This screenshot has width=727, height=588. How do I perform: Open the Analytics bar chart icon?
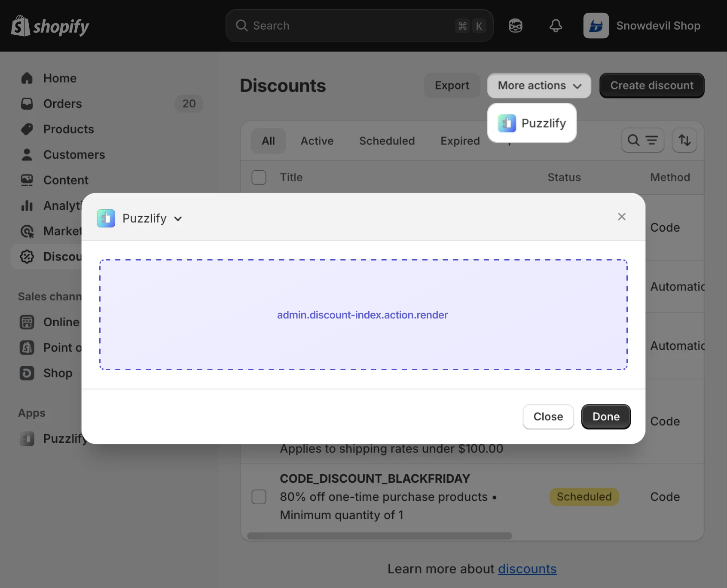pos(27,205)
